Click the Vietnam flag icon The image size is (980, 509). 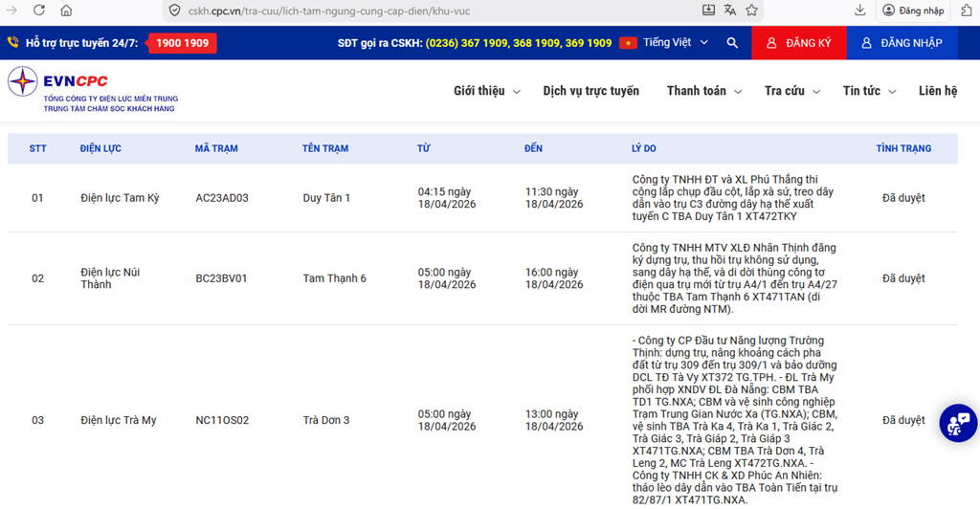click(628, 43)
